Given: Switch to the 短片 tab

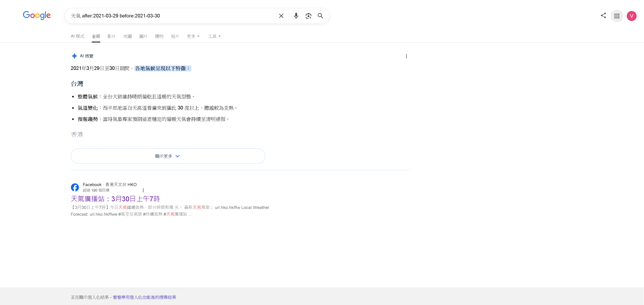Looking at the screenshot, I should [175, 36].
